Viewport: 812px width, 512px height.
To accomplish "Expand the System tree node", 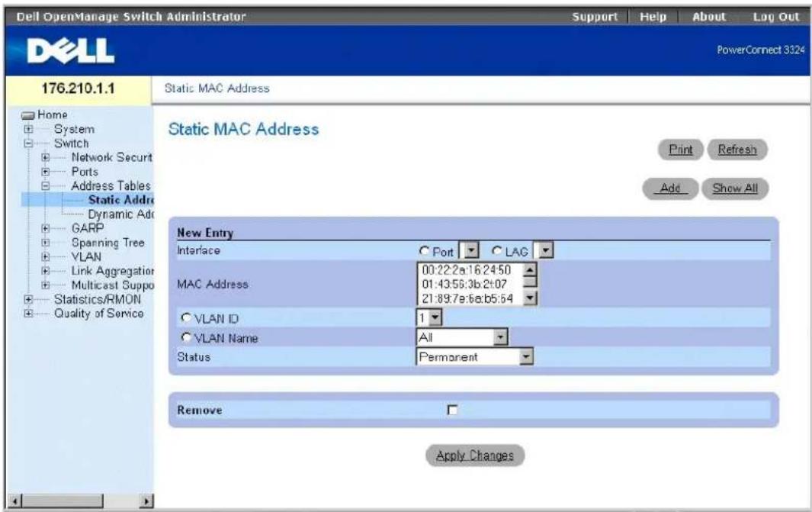I will (28, 130).
